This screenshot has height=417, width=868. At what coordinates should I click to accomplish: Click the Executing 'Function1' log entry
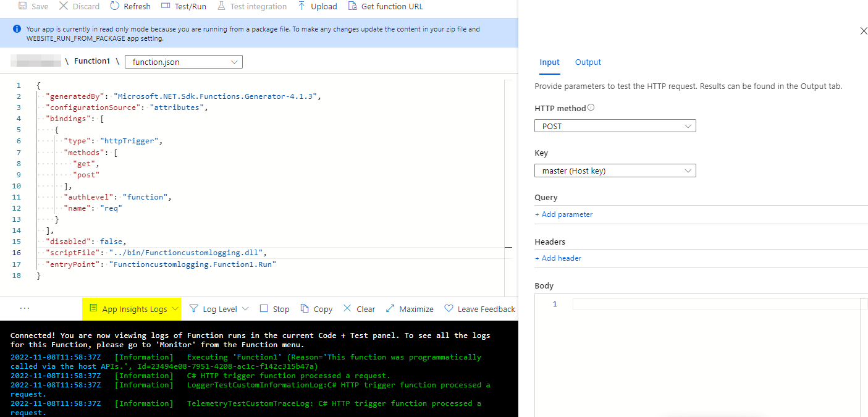tap(246, 361)
